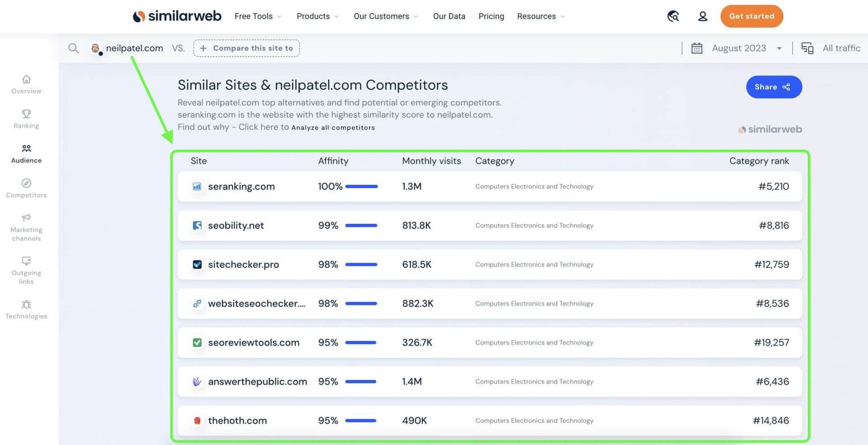Image resolution: width=868 pixels, height=445 pixels.
Task: Click the seoreviewtools.com favicon
Action: point(197,343)
